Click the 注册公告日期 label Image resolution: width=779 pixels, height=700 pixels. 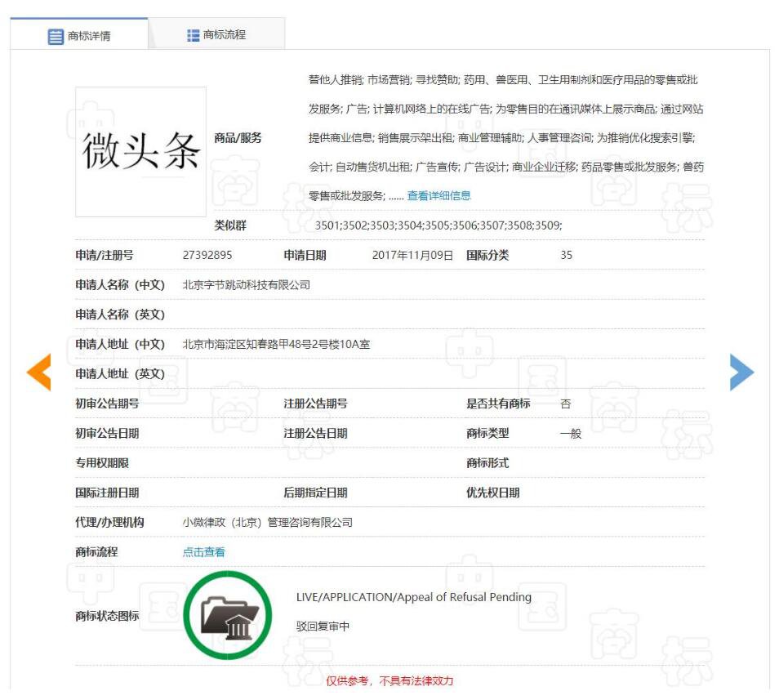315,433
